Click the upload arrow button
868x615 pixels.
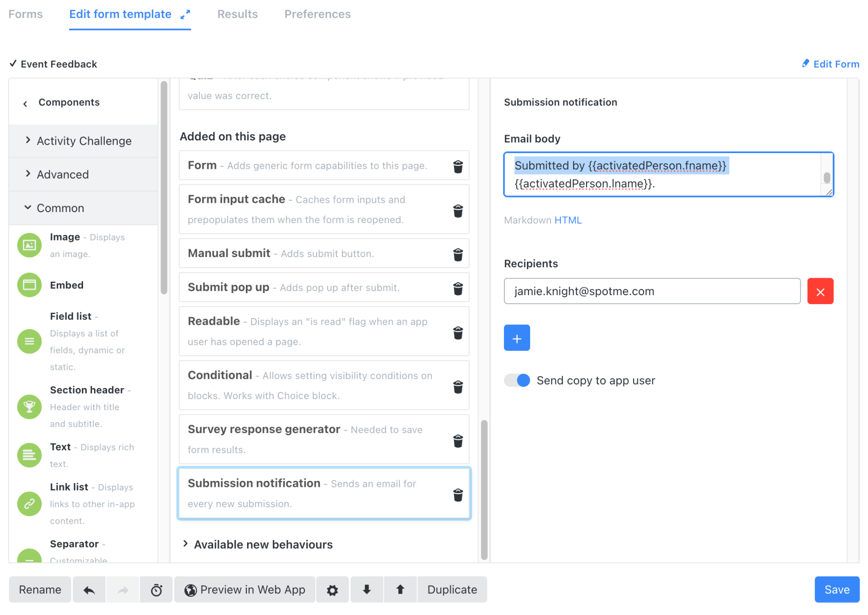[400, 589]
